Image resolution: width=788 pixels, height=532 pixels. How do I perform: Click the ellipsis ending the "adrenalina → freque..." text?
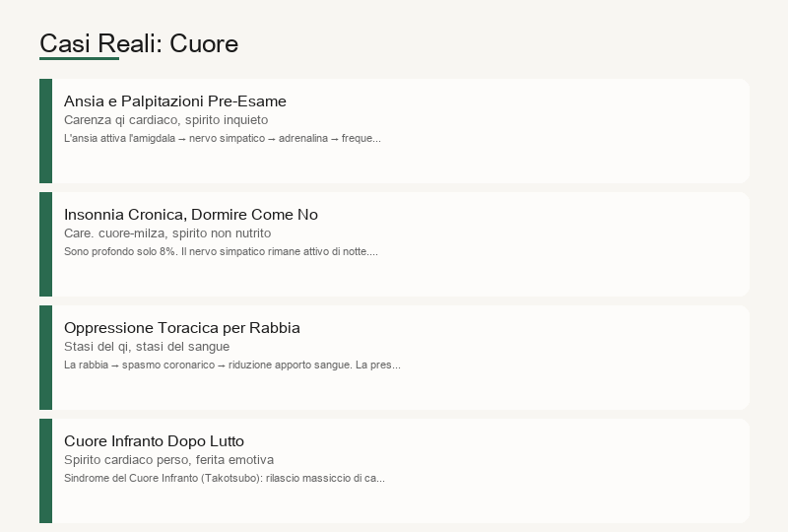tap(377, 141)
